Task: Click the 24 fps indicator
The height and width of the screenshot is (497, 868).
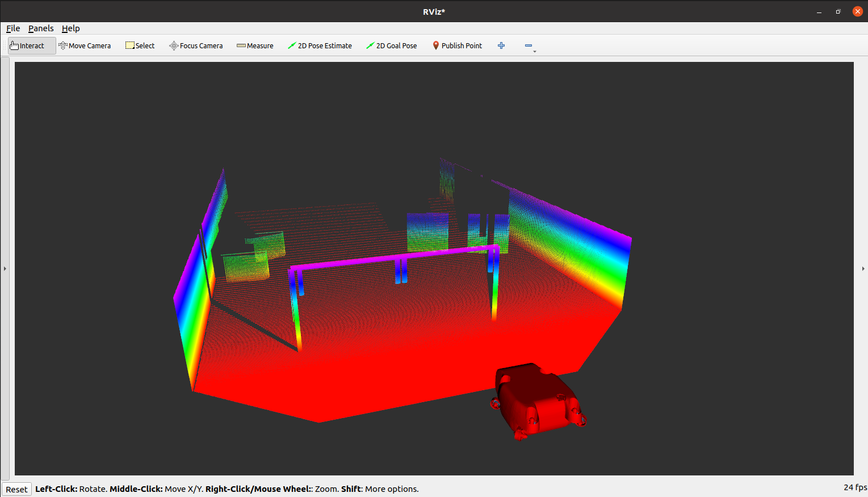Action: pyautogui.click(x=855, y=487)
